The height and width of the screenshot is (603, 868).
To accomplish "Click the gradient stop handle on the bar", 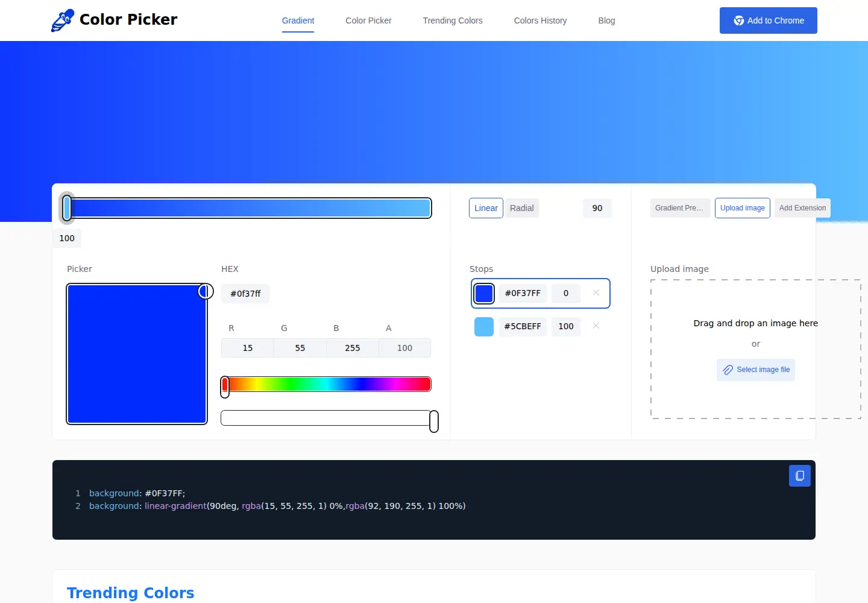I will pos(67,208).
